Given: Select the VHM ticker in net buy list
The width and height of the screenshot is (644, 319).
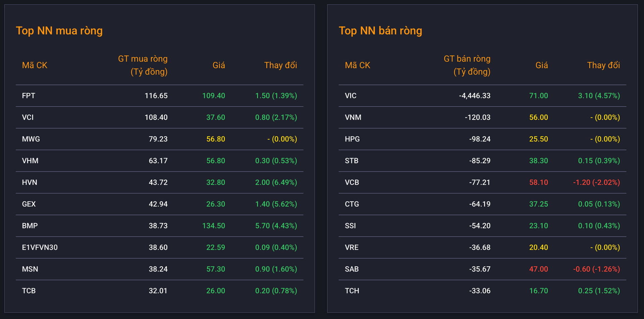Looking at the screenshot, I should pyautogui.click(x=30, y=161).
